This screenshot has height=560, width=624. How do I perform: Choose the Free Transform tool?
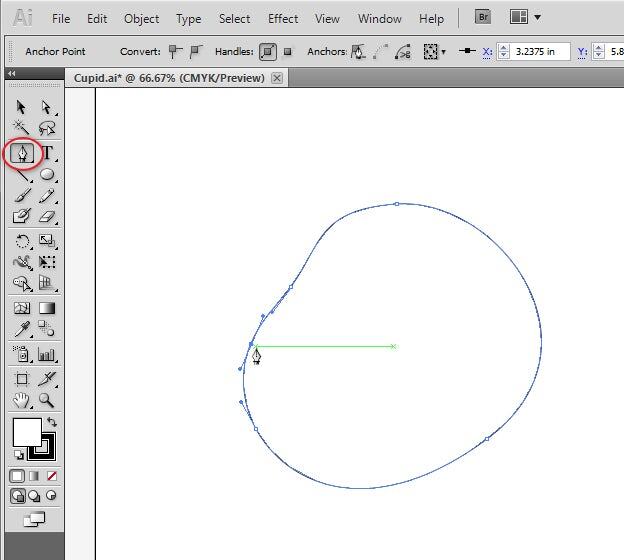point(47,261)
